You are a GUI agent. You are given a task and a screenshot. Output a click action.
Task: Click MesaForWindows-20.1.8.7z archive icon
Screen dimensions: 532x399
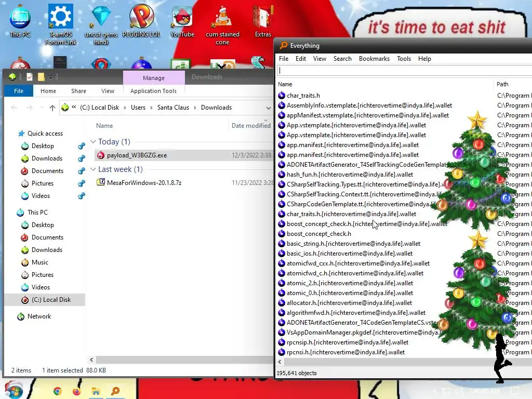pos(100,182)
